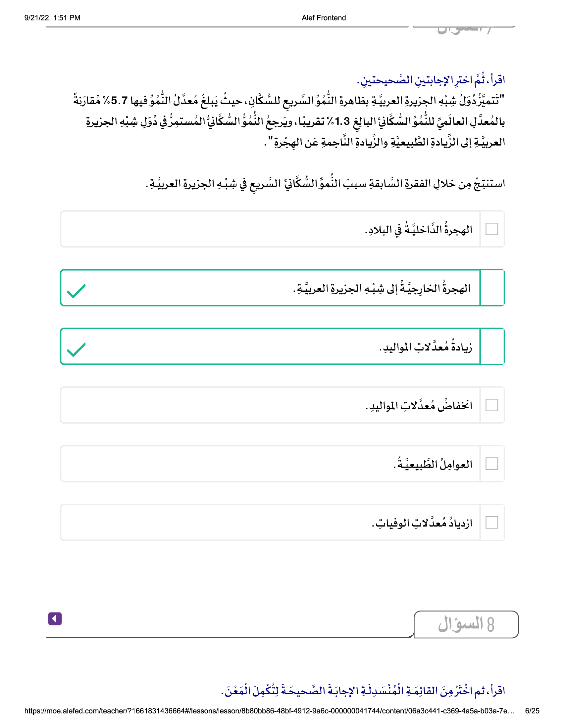Click the "Alef Frontend" page header title
This screenshot has width=563, height=728.
click(x=324, y=18)
